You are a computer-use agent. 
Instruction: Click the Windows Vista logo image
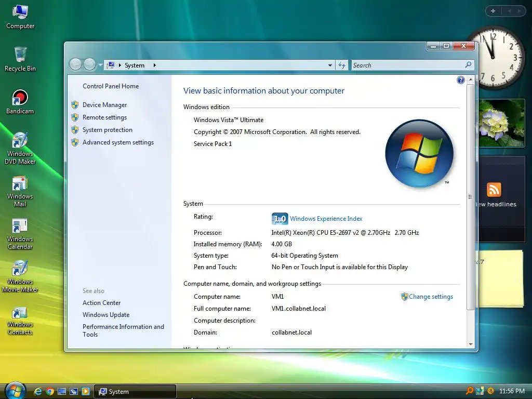coord(419,153)
